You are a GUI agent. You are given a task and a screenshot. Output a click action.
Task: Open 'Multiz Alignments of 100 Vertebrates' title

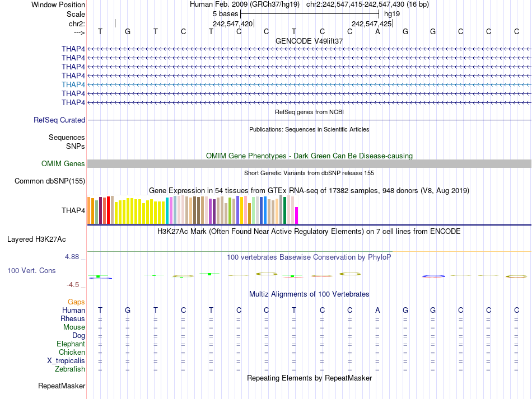click(x=309, y=294)
